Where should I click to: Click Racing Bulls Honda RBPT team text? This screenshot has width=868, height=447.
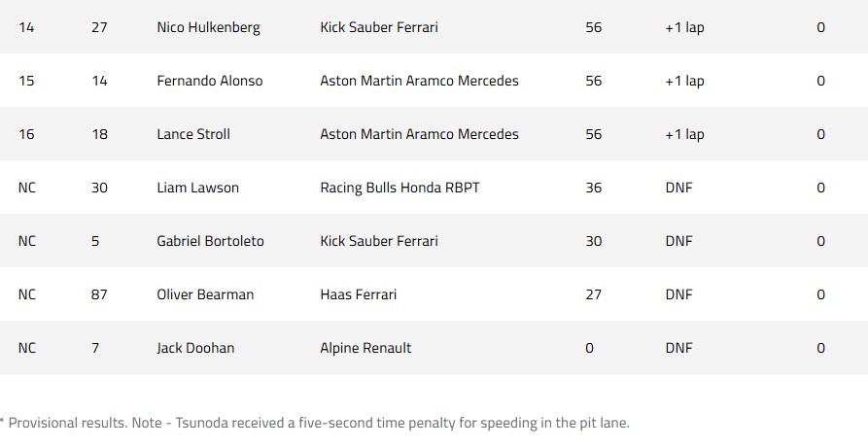coord(399,189)
